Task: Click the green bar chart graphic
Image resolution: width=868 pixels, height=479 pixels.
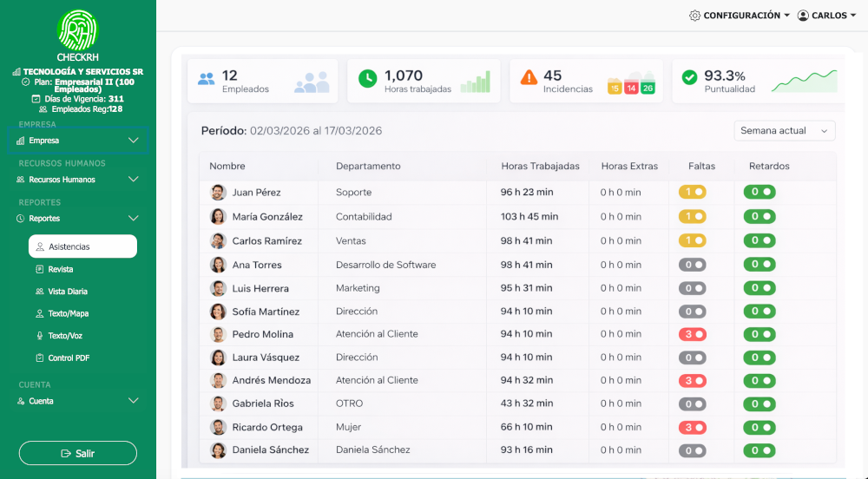Action: [x=476, y=82]
